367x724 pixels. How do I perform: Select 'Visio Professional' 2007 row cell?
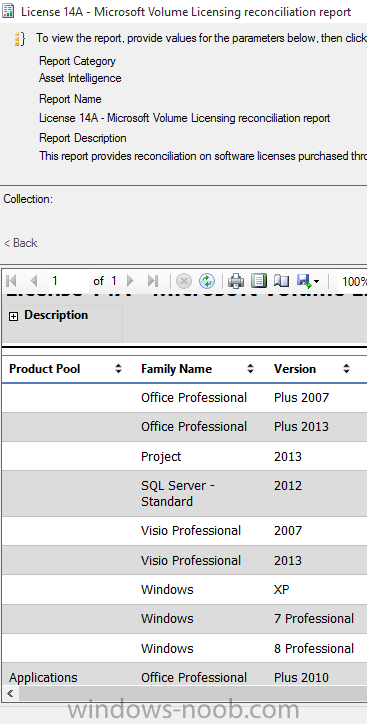tap(191, 531)
